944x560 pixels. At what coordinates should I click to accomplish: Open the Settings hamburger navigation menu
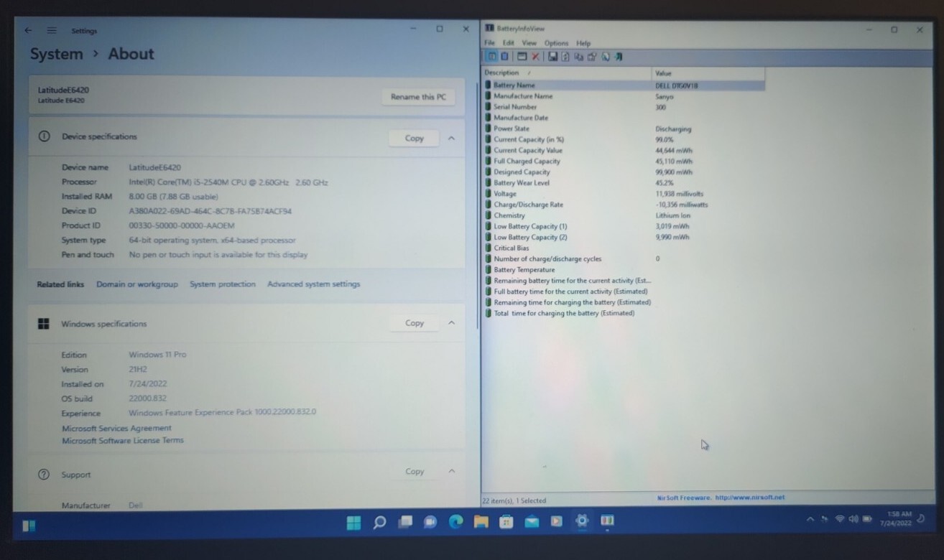tap(52, 30)
